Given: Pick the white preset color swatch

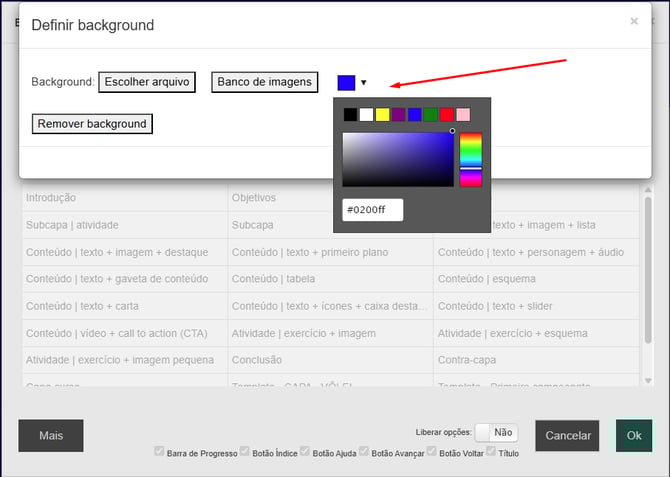Looking at the screenshot, I should (x=366, y=115).
